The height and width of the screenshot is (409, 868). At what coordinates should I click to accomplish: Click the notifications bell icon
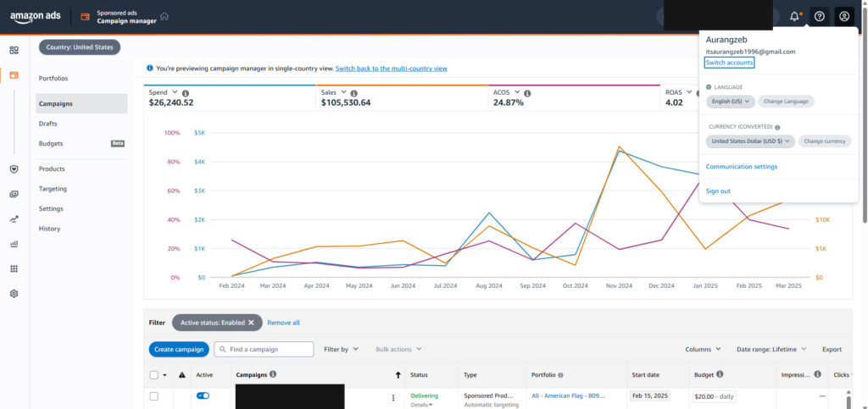click(x=794, y=16)
